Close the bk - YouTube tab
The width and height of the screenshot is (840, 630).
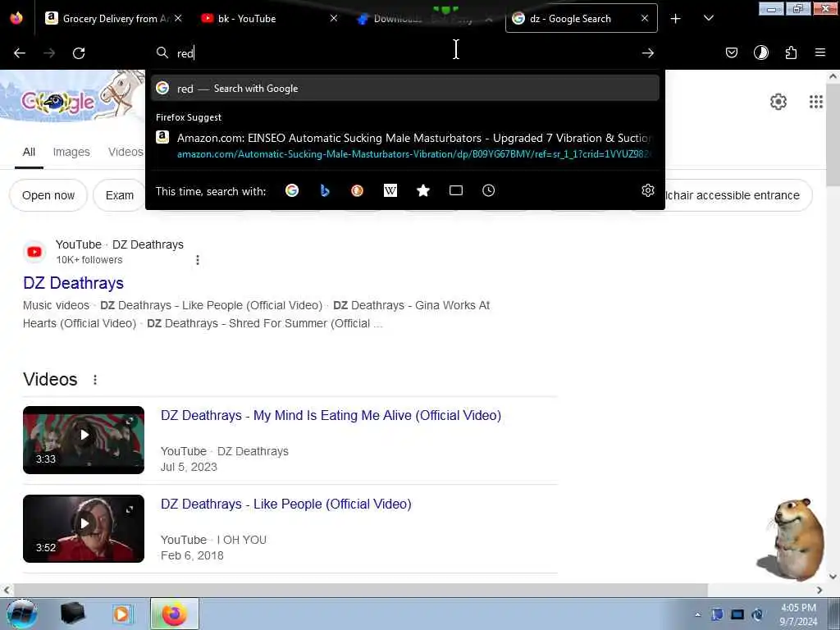[x=334, y=18]
